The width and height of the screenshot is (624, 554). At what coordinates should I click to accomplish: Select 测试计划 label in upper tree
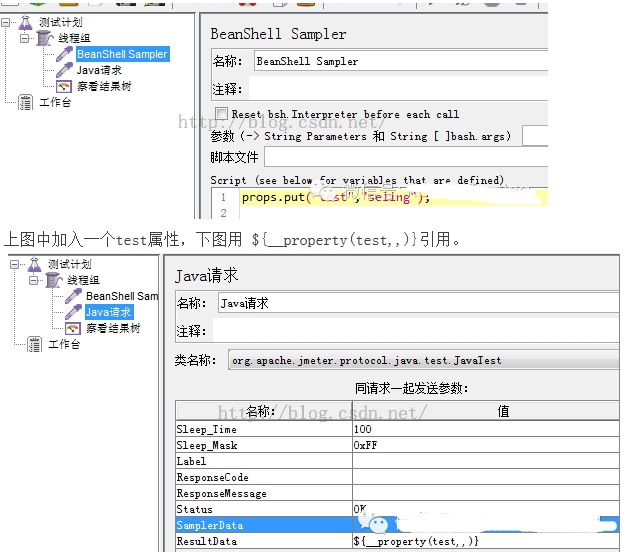(60, 22)
